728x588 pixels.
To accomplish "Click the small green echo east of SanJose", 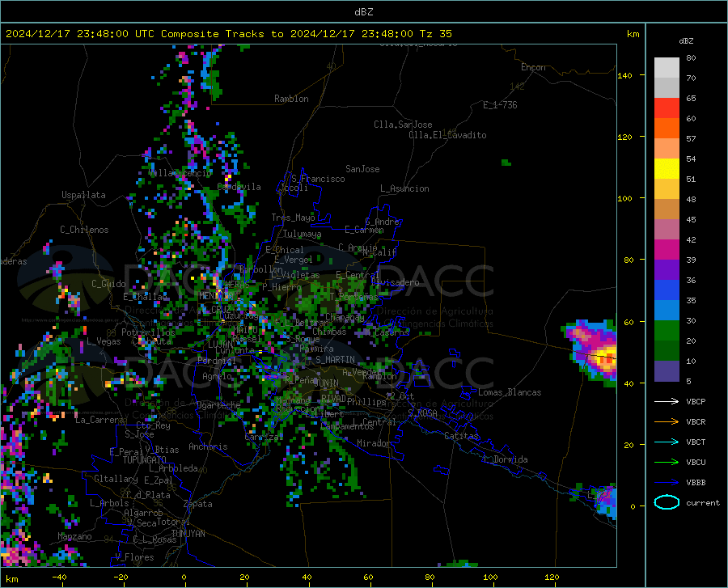I will [x=506, y=163].
